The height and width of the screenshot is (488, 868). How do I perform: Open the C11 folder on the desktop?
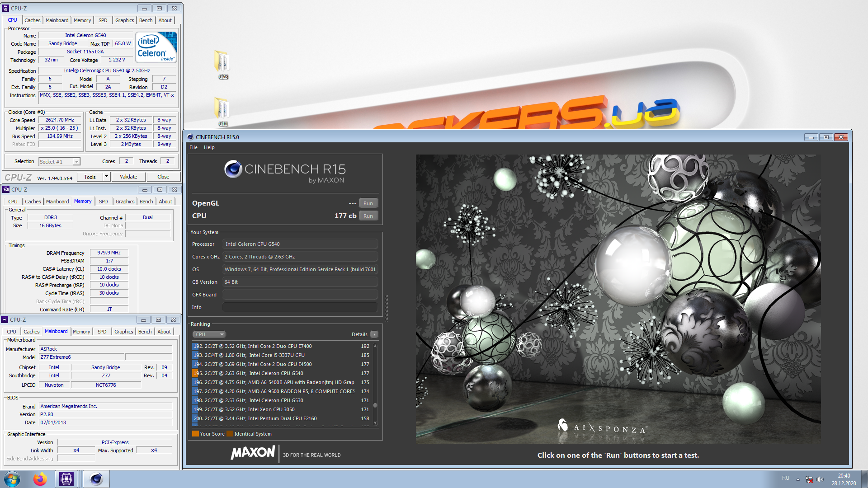tap(222, 112)
